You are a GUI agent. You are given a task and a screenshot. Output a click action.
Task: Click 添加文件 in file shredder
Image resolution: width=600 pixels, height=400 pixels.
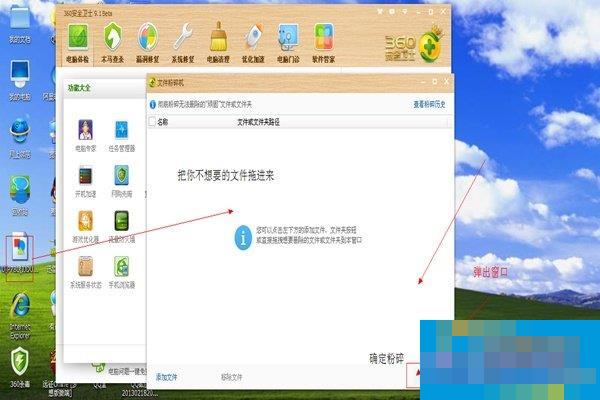click(166, 377)
